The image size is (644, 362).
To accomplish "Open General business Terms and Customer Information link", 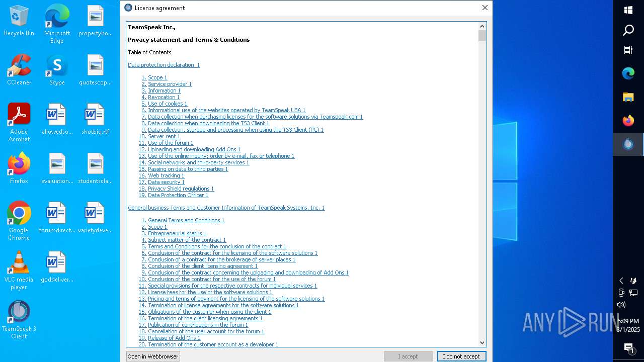I will pos(226,208).
